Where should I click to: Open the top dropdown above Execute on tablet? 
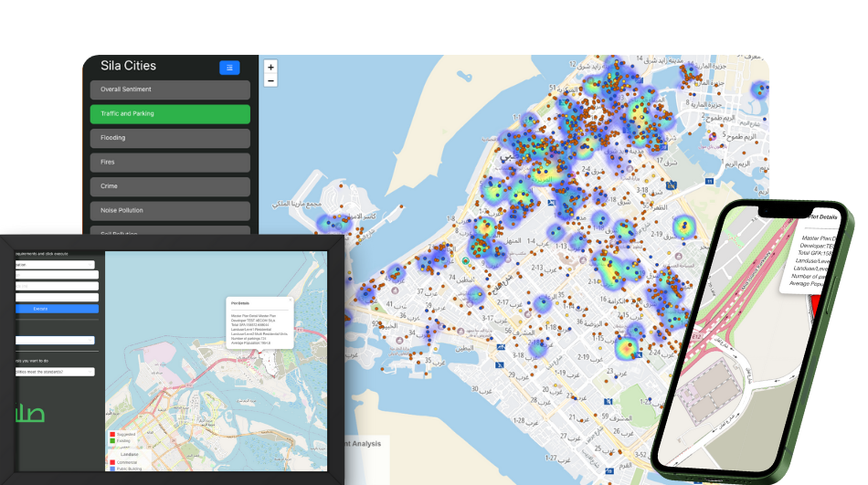pos(55,265)
